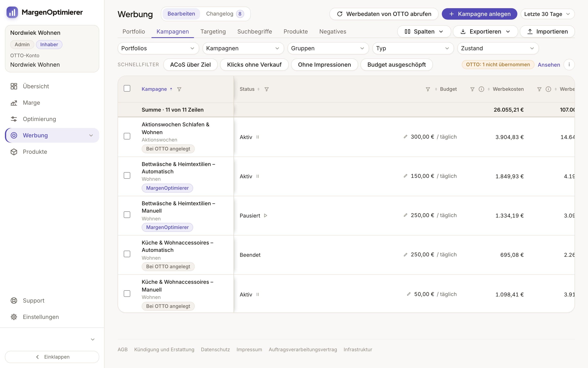Apply the ACoS über Ziel quick filter

[x=190, y=65]
